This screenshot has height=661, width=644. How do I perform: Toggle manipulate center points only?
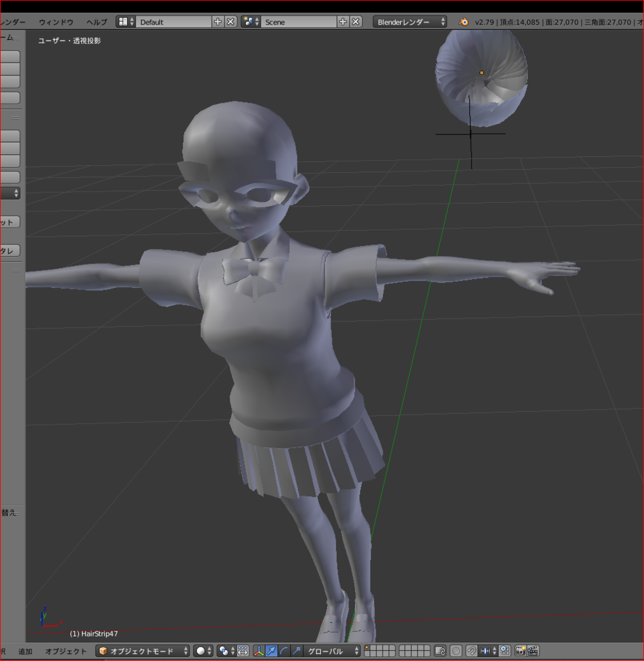coord(243,651)
